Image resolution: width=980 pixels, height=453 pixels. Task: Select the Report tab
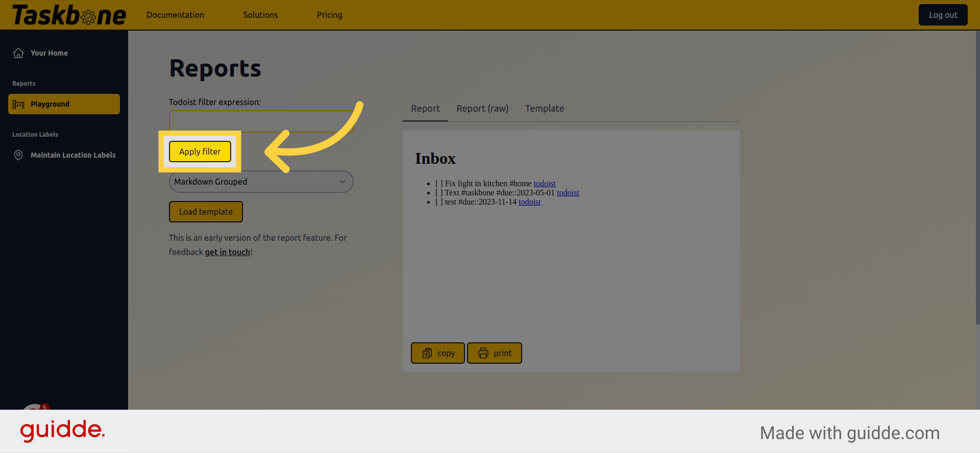425,109
